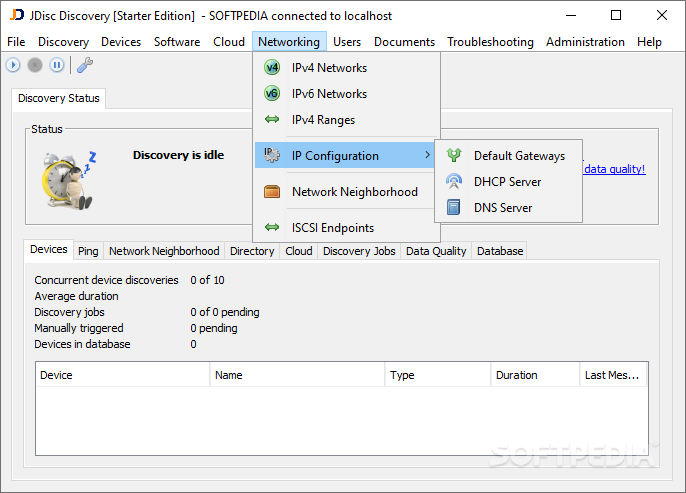Select ISCSI Endpoints menu entry
686x493 pixels.
click(347, 227)
